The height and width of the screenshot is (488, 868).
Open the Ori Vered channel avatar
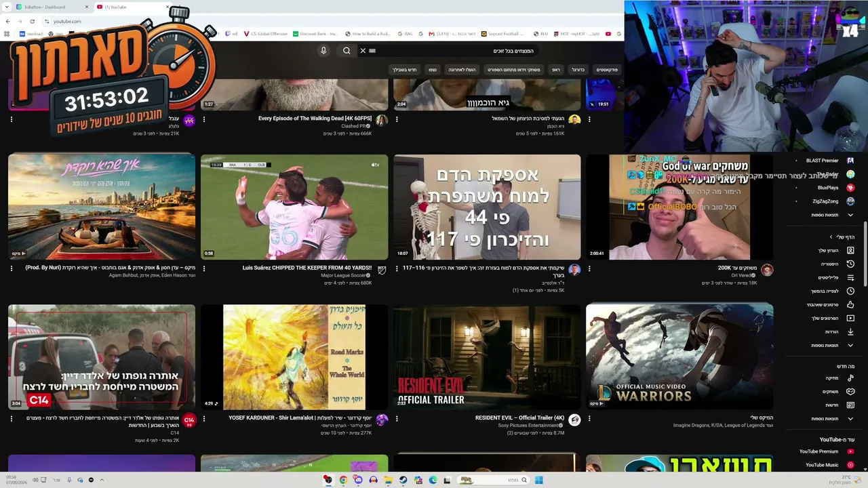click(x=767, y=270)
